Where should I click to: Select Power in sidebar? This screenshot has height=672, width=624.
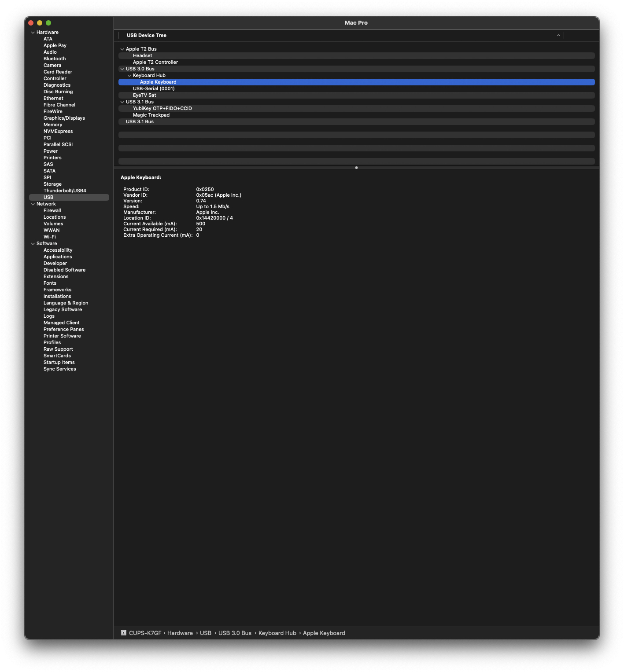(x=50, y=151)
